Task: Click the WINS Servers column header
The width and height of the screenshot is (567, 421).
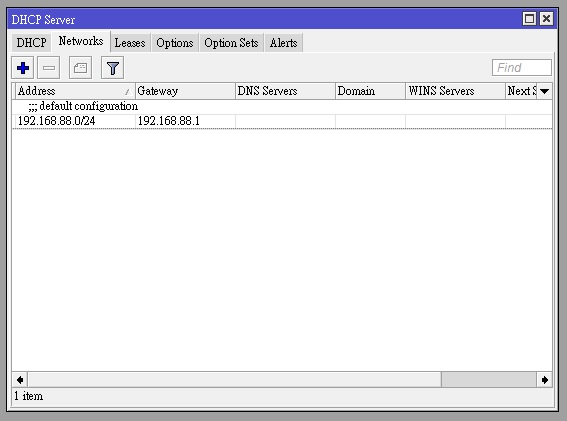Action: 455,91
